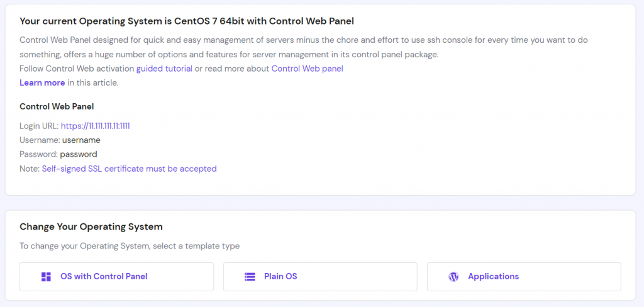Viewport: 644px width, 307px height.
Task: Click the 'Note:' label text
Action: [30, 169]
